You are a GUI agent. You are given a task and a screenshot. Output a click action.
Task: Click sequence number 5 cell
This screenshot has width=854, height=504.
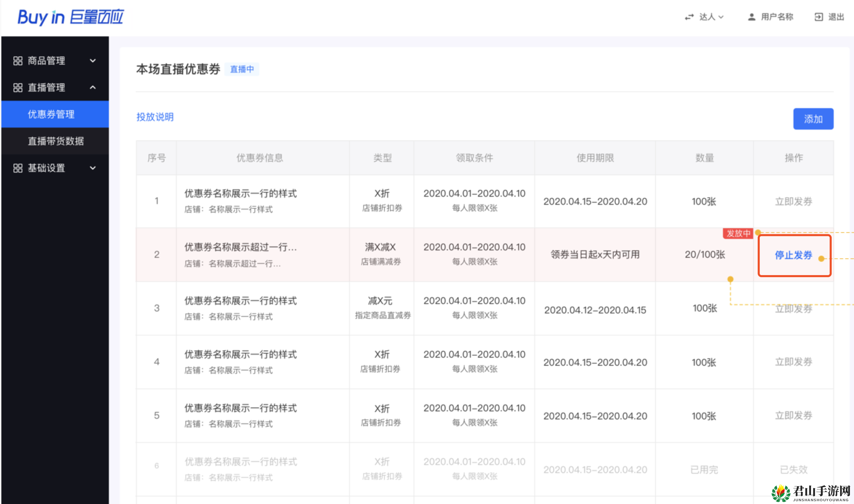(157, 416)
